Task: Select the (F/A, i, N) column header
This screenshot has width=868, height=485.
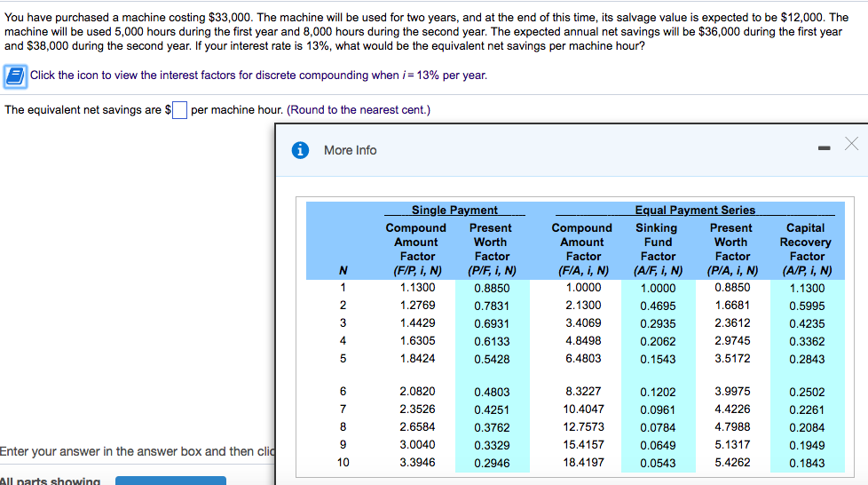Action: 583,271
